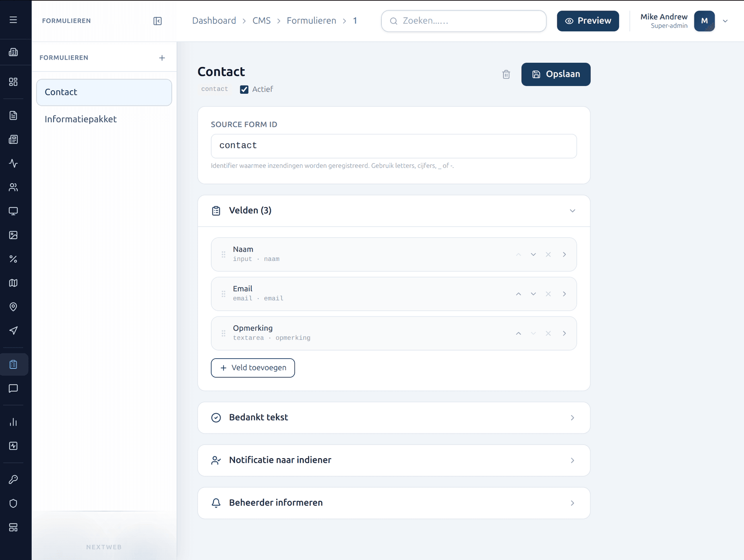Viewport: 744px width, 560px height.
Task: Click the Preview button
Action: [x=588, y=21]
